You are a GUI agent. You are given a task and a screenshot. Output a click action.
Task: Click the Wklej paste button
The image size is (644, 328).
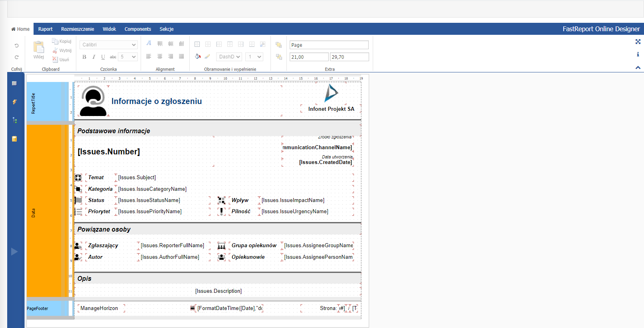(39, 50)
